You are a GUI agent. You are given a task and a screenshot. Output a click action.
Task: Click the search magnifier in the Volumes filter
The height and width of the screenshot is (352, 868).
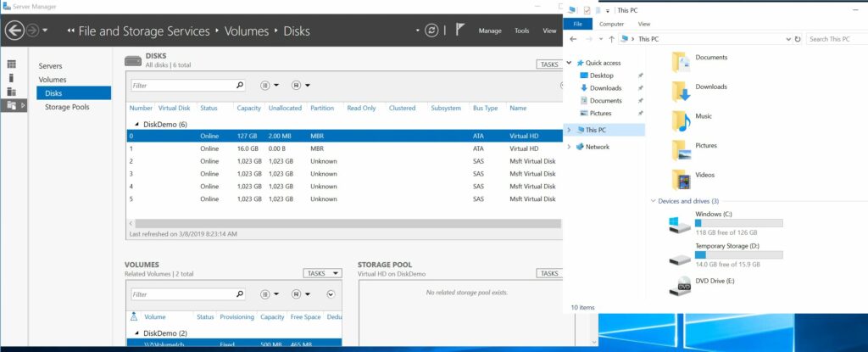click(x=240, y=294)
